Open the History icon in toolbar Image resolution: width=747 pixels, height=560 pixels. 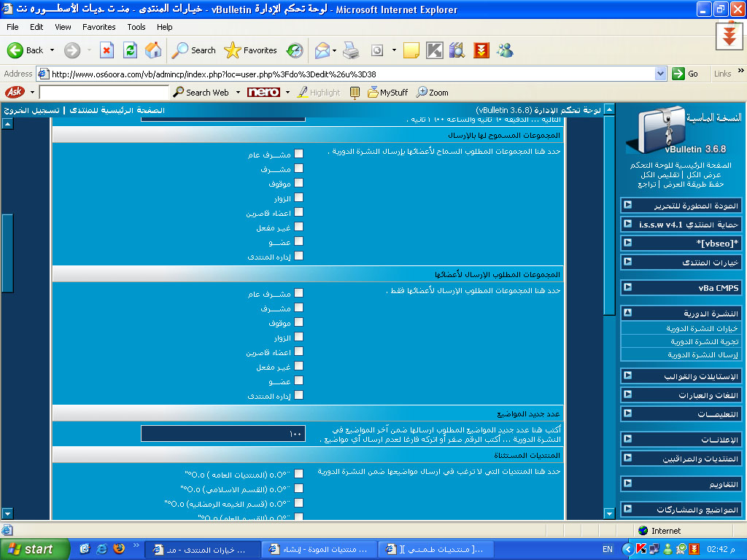(x=295, y=50)
